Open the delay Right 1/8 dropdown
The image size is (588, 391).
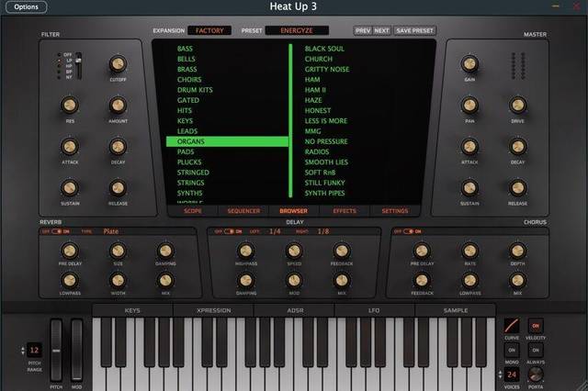point(323,231)
